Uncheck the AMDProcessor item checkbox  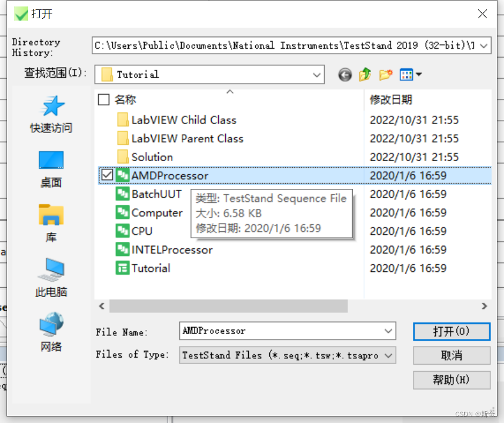[x=107, y=175]
